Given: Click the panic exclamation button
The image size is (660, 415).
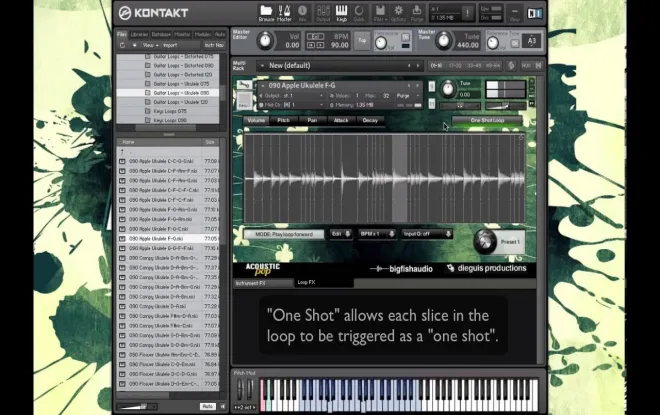Looking at the screenshot, I should 467,13.
